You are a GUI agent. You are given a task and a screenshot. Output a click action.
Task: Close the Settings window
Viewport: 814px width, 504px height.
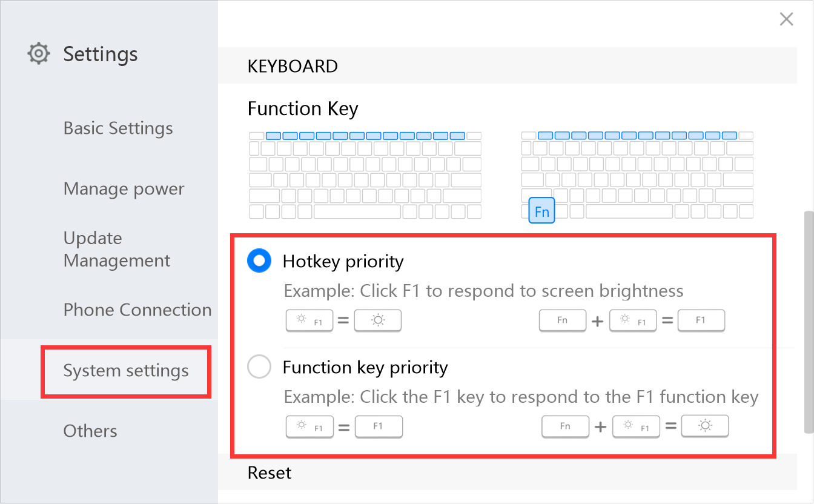pyautogui.click(x=786, y=19)
